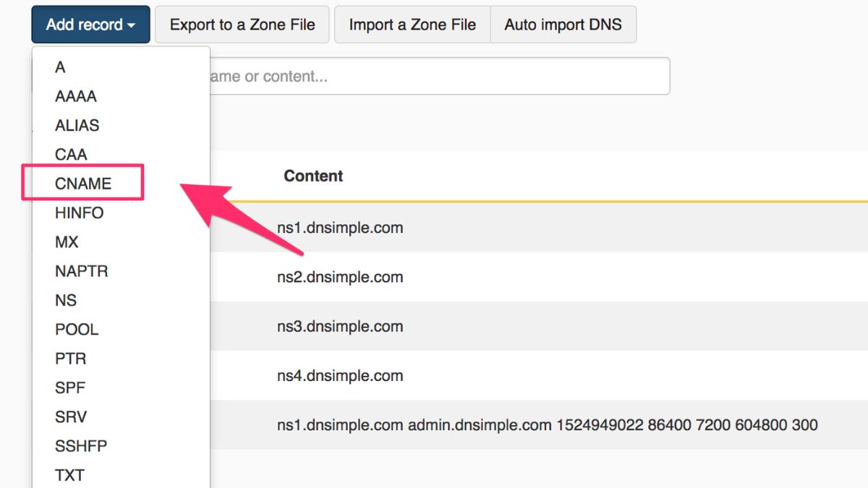Choose AAAA from the record list
The image size is (868, 488).
[x=75, y=96]
